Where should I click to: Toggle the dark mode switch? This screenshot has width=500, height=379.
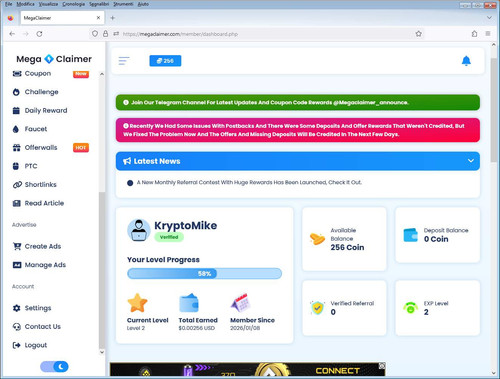point(54,367)
